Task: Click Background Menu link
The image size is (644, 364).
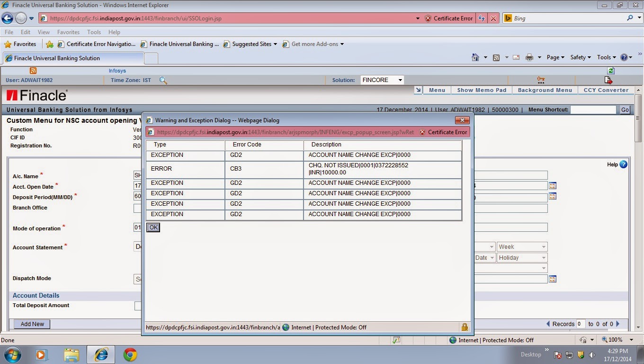Action: 545,90
